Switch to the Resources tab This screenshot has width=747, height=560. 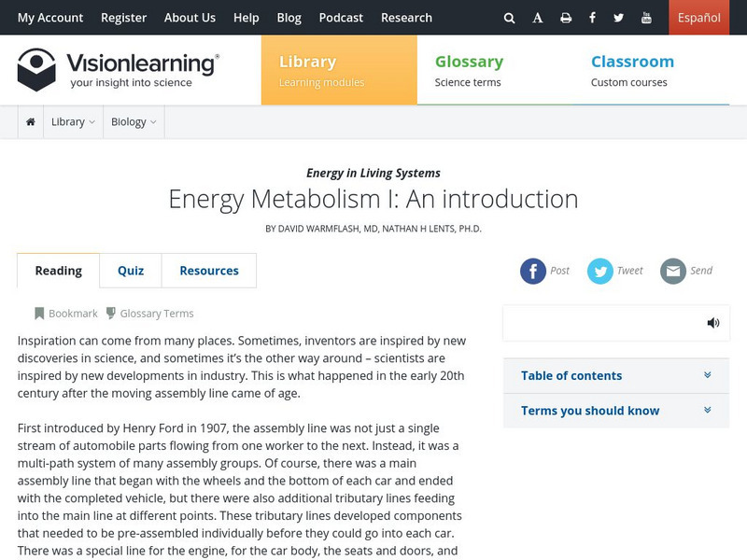[209, 271]
